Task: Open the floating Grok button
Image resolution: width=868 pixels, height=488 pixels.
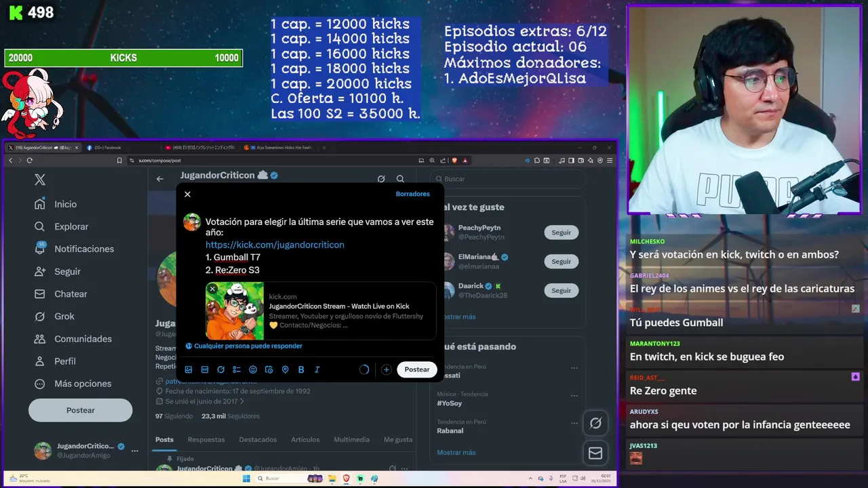Action: click(595, 423)
